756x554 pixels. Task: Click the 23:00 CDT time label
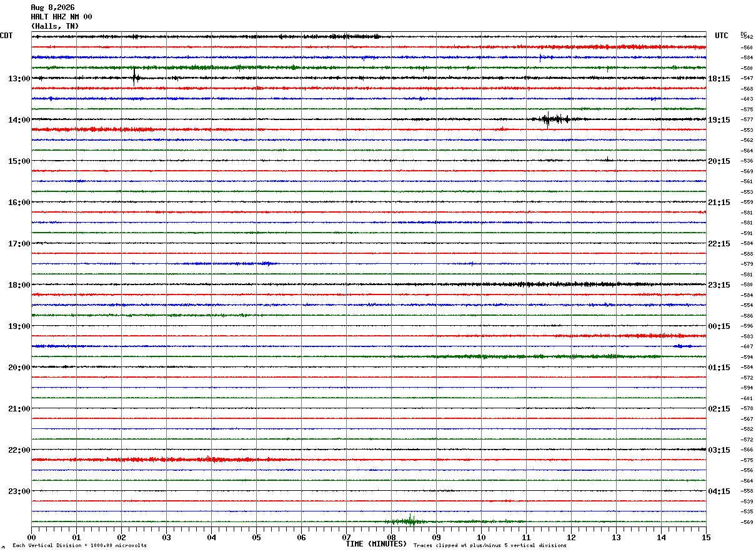[19, 491]
